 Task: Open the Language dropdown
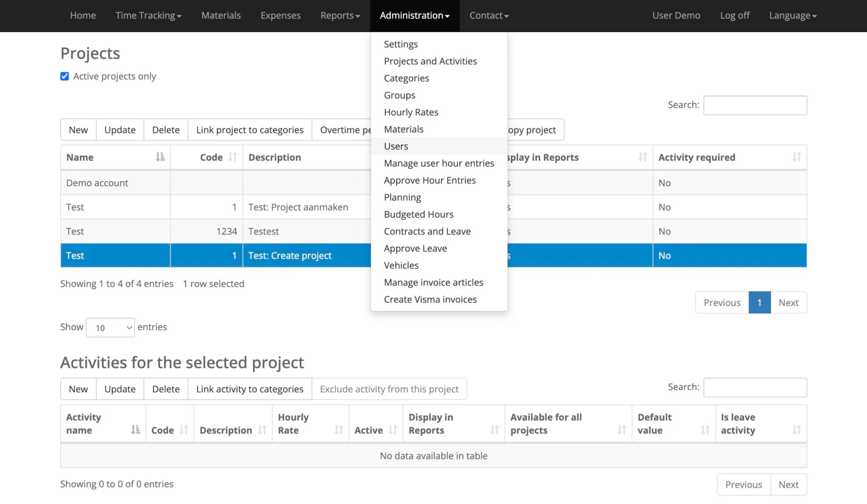[792, 16]
